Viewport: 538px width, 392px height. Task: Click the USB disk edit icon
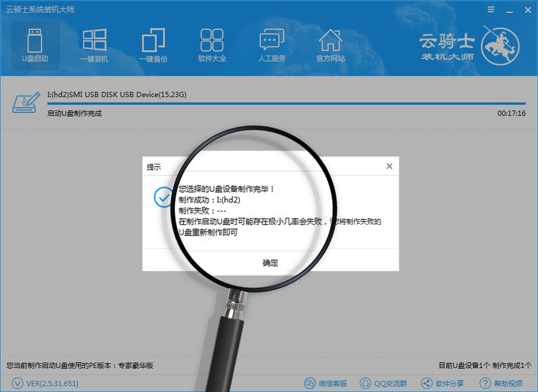coord(26,102)
